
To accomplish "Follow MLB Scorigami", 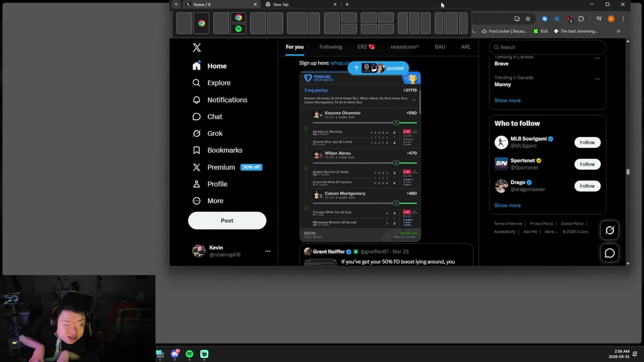I will coord(587,142).
